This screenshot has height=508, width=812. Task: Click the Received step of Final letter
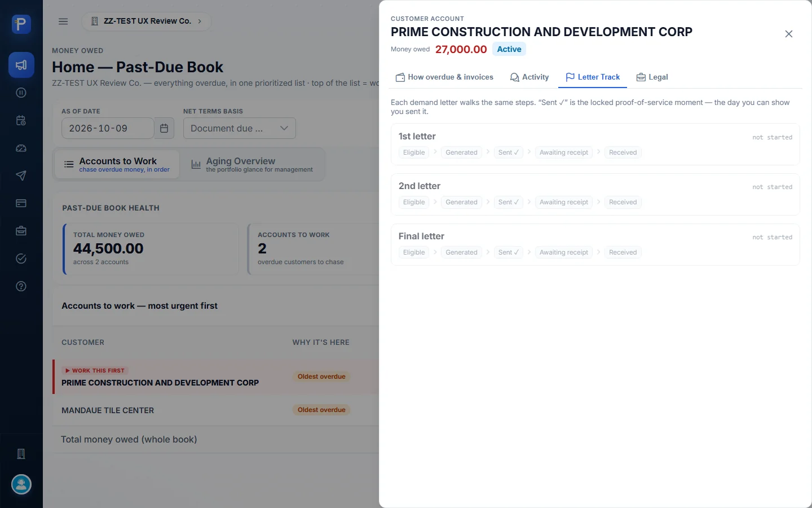pyautogui.click(x=623, y=252)
